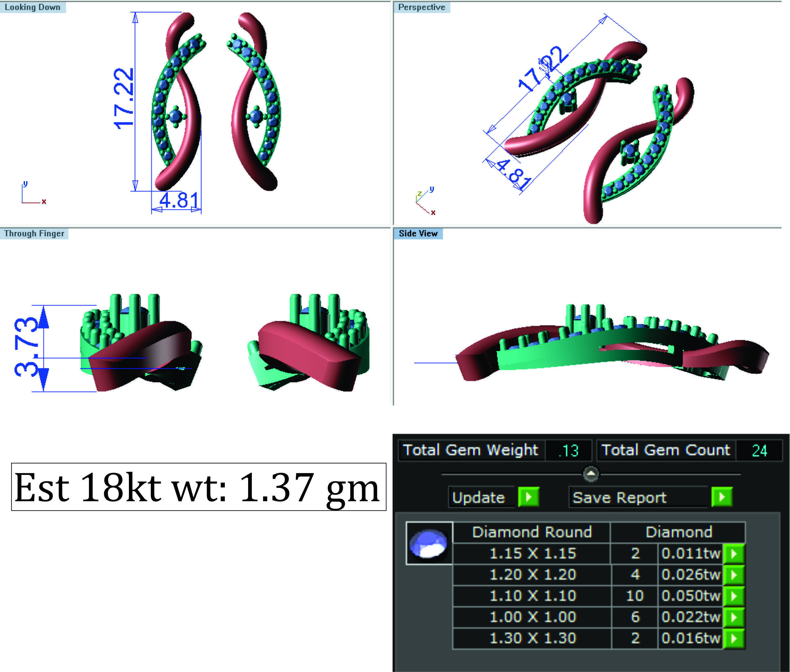Select the Through Finger viewport label
790x672 pixels.
click(34, 233)
